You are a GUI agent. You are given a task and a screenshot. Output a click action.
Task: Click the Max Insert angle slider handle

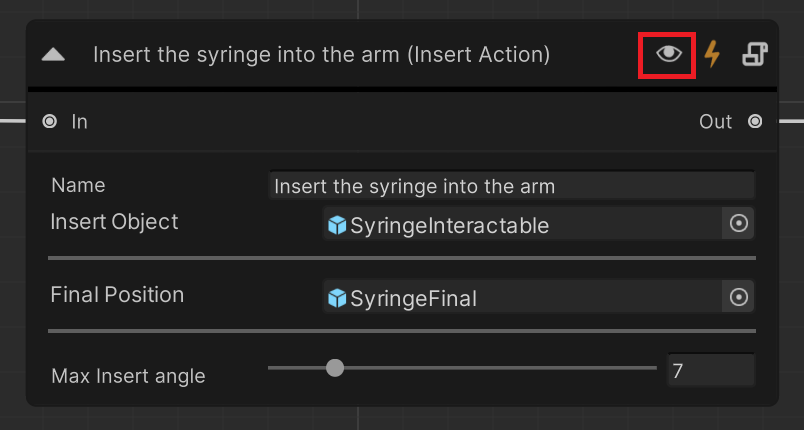tap(335, 367)
